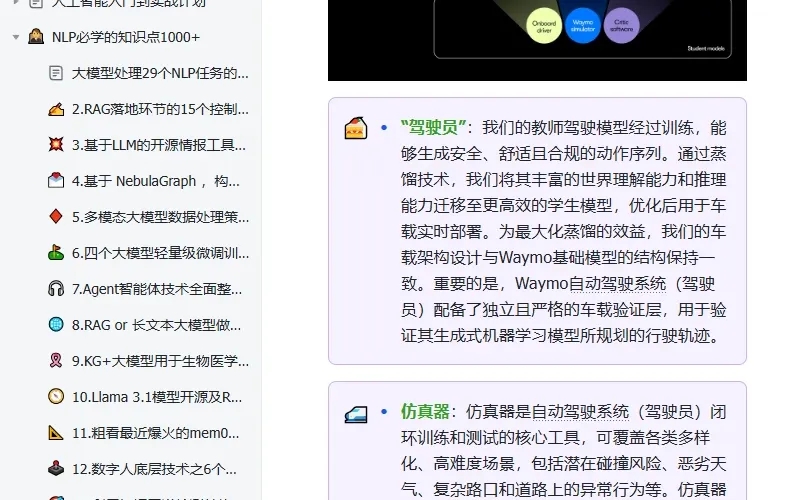
Task: Open 7.Agent智能体技术全面整... document
Action: [x=157, y=289]
